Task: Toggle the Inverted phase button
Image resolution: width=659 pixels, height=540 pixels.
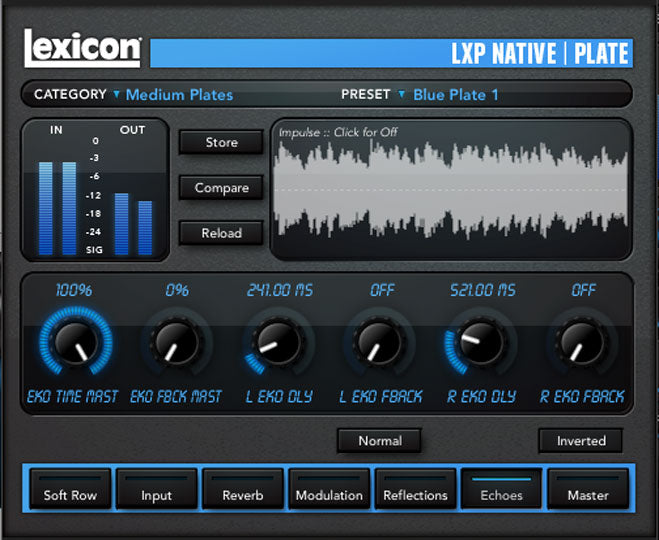Action: [581, 440]
